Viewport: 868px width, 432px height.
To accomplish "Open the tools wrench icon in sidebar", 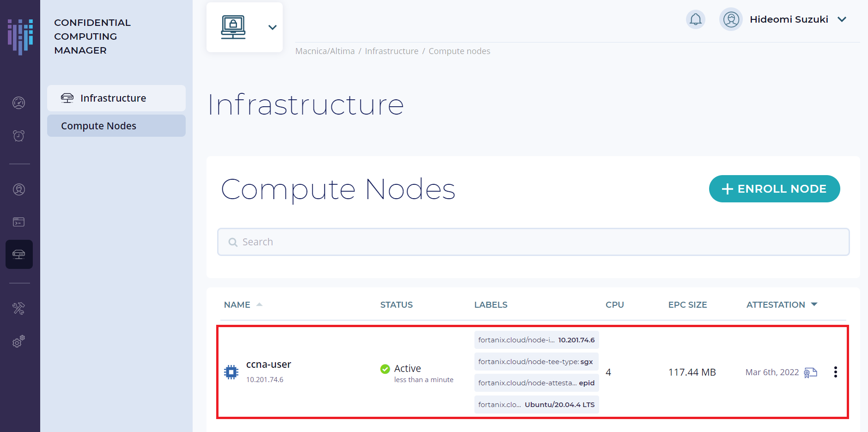I will [19, 308].
